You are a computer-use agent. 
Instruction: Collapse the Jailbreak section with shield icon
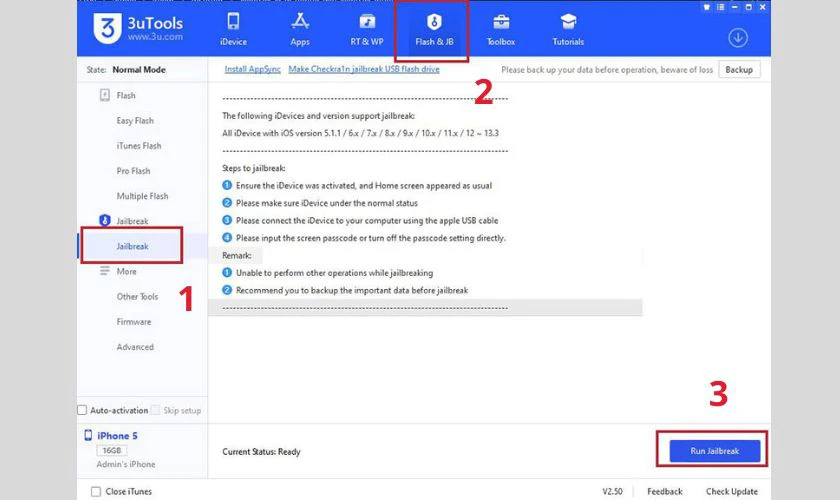(124, 221)
